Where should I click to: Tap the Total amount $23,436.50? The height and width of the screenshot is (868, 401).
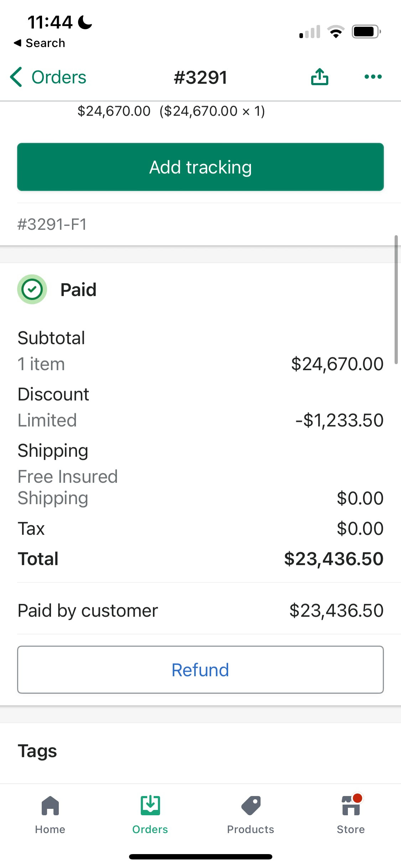[333, 559]
